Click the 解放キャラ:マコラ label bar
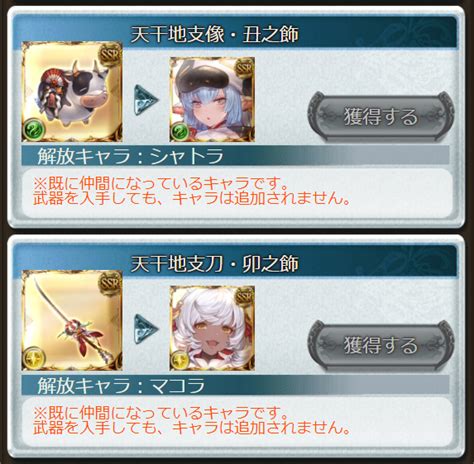 (235, 385)
